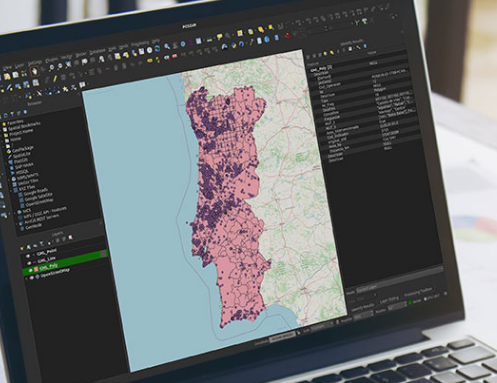Viewport: 497px width, 383px height.
Task: Toggle visibility of the GMS_Line layer
Action: click(29, 263)
